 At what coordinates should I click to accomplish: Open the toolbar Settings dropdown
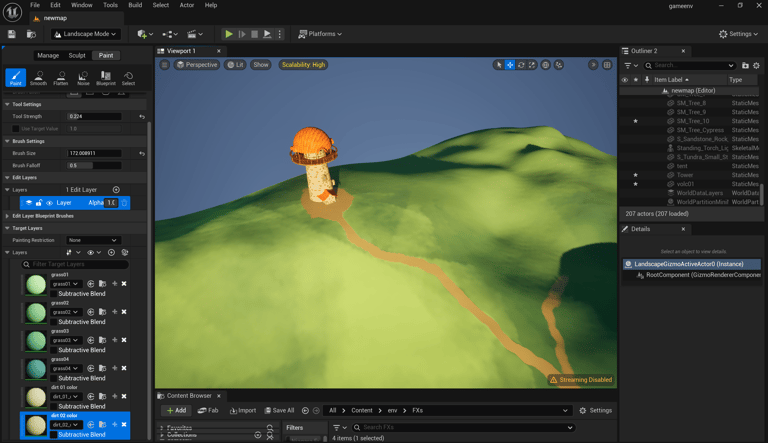pyautogui.click(x=739, y=34)
